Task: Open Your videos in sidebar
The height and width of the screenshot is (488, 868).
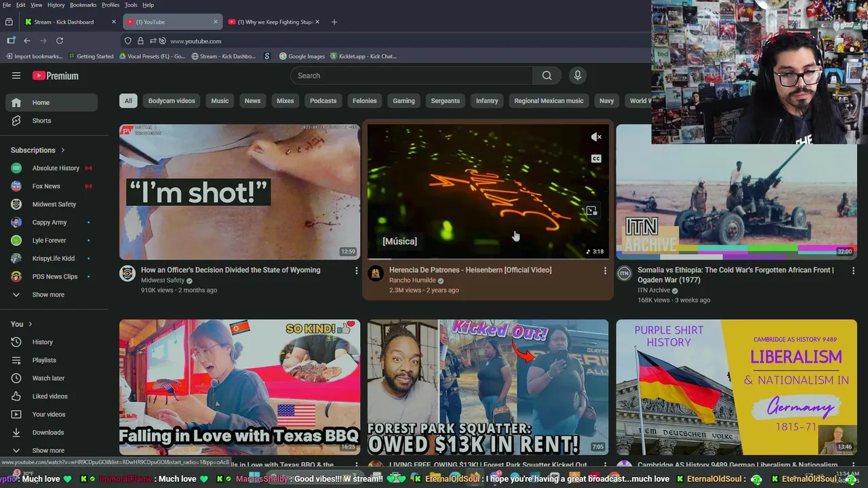Action: point(52,414)
